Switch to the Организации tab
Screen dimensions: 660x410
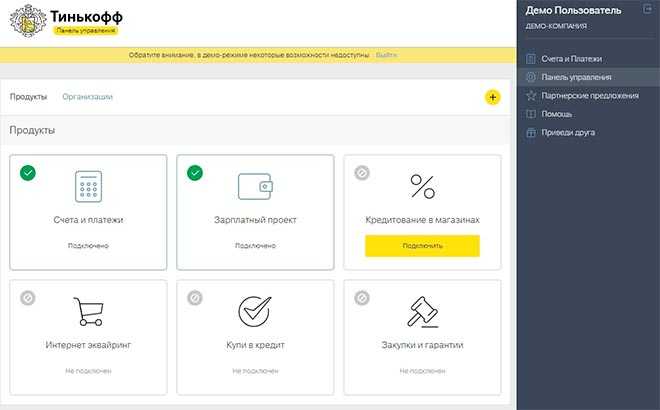87,97
